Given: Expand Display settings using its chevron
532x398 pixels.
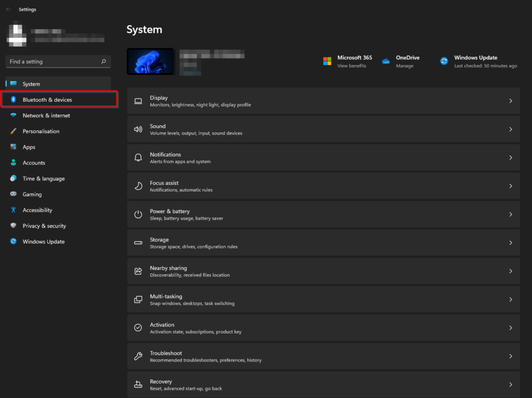Looking at the screenshot, I should [511, 101].
